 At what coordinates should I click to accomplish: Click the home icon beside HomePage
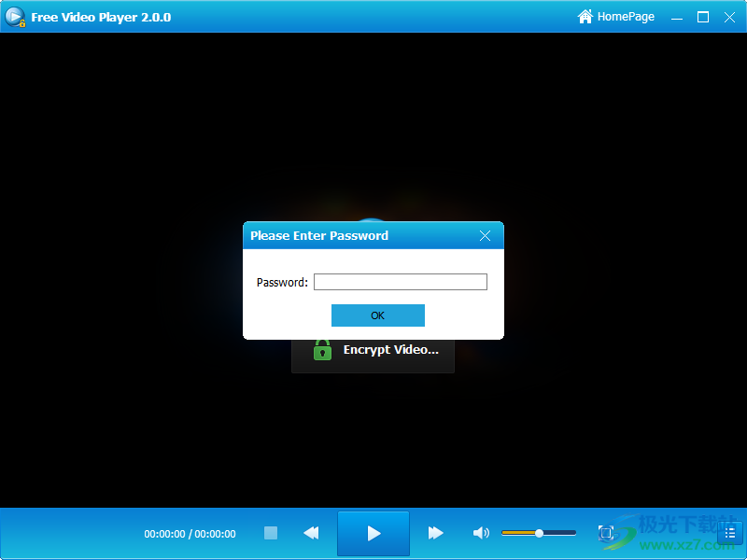[585, 16]
